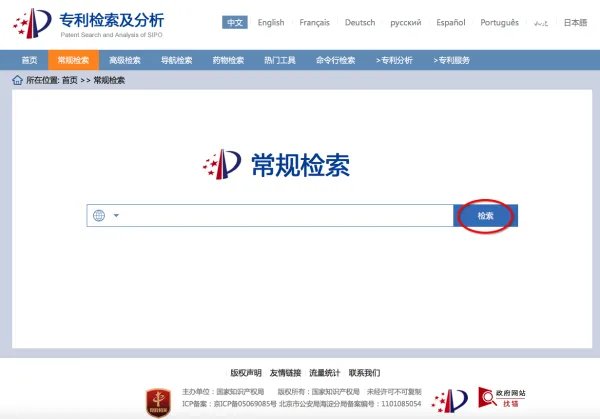
Task: Open the 导航检索 navigation tab
Action: [176, 60]
